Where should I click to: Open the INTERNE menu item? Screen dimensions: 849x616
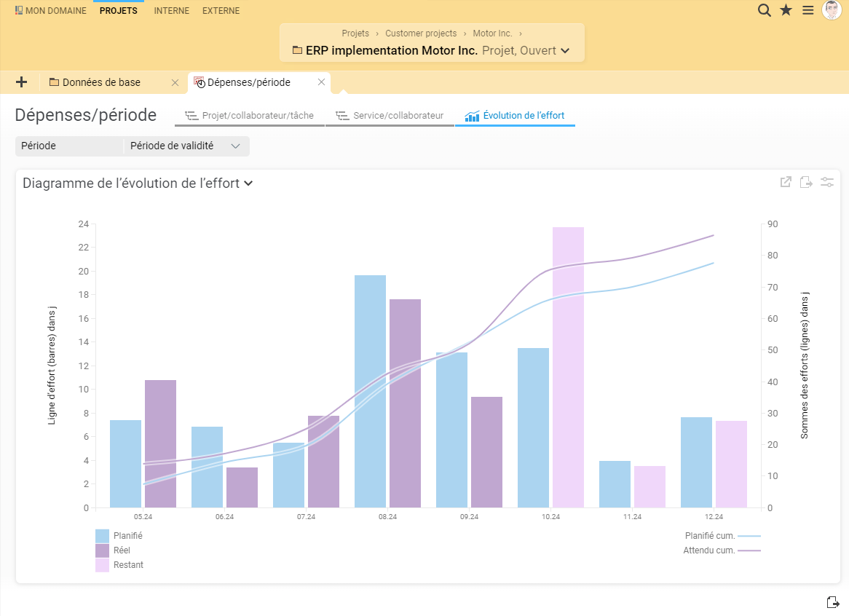[172, 11]
